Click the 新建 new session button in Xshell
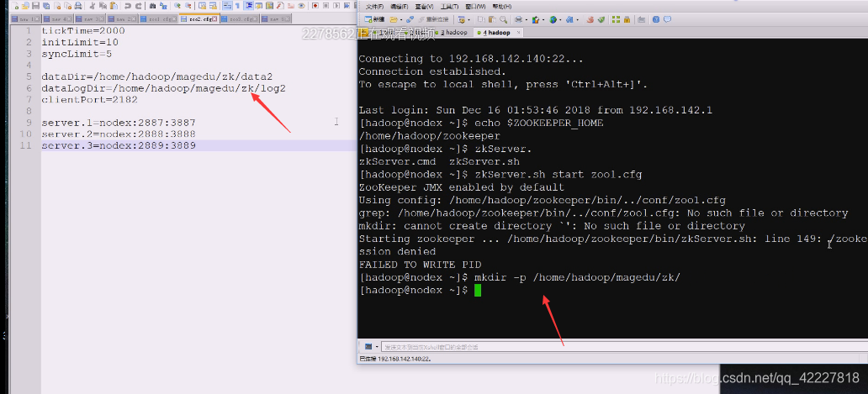Screen dimensions: 868x394 (374, 19)
